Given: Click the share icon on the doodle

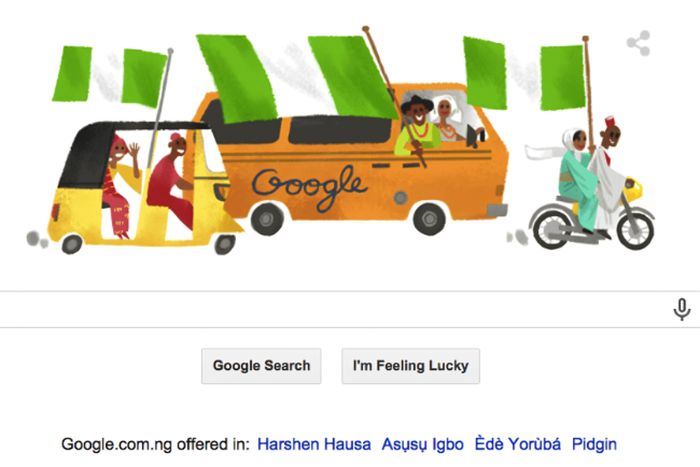Looking at the screenshot, I should point(639,43).
